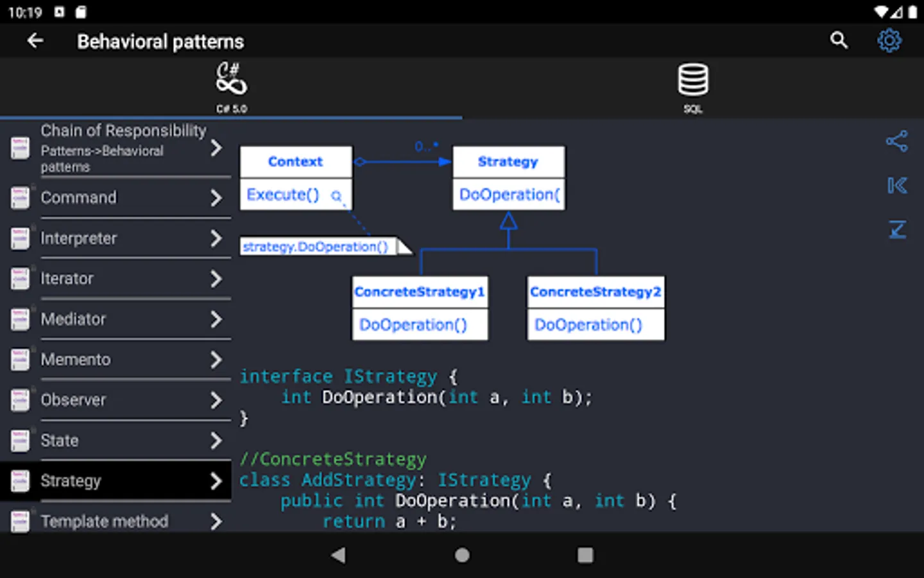Image resolution: width=924 pixels, height=578 pixels.
Task: Select the Memento pattern entry
Action: [116, 360]
